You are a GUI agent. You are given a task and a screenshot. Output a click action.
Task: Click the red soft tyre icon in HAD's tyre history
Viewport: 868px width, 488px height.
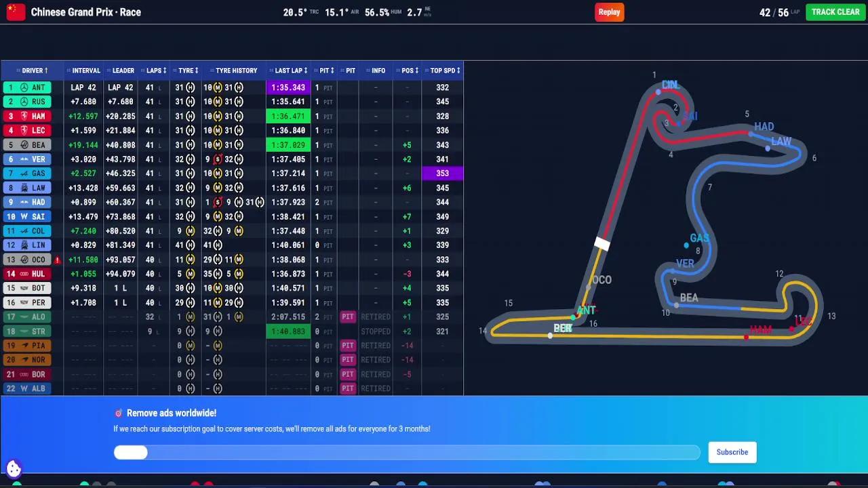coord(218,202)
